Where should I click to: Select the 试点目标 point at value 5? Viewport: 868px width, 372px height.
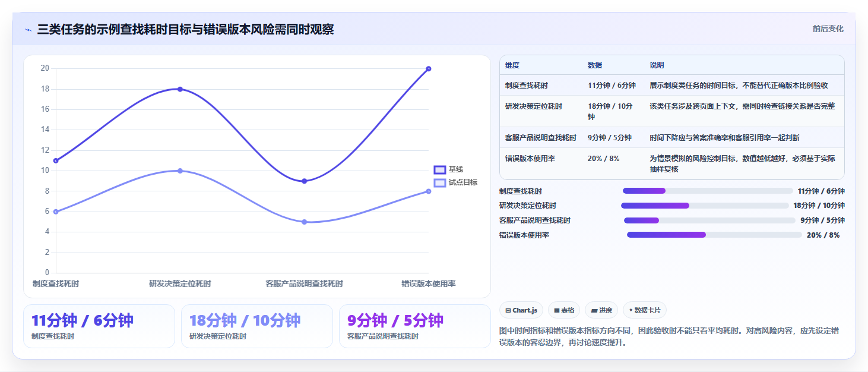click(305, 222)
